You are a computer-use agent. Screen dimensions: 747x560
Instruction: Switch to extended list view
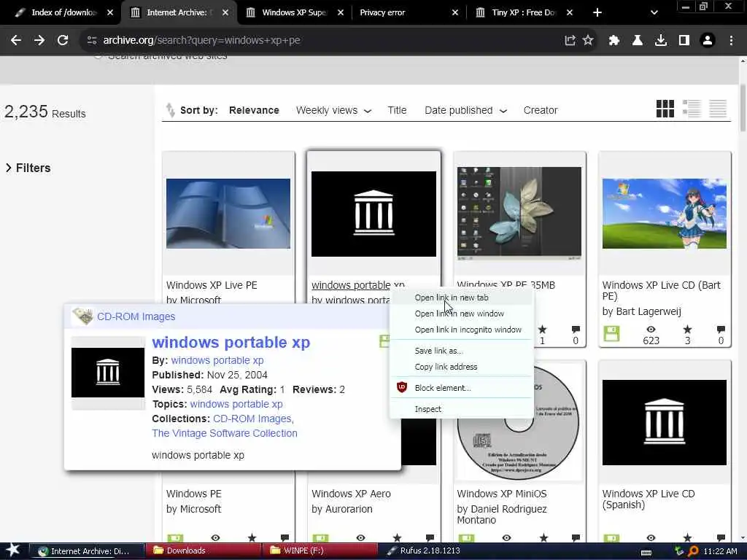click(692, 109)
